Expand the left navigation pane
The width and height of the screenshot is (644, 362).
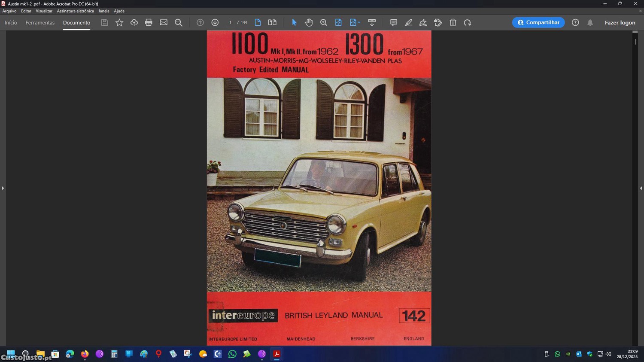pyautogui.click(x=3, y=188)
